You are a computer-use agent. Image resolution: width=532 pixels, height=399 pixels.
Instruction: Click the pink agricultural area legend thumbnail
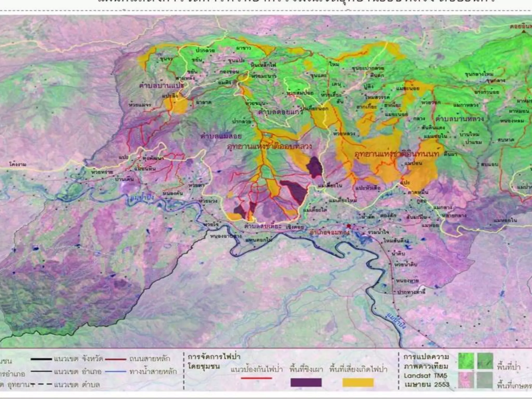point(466,380)
